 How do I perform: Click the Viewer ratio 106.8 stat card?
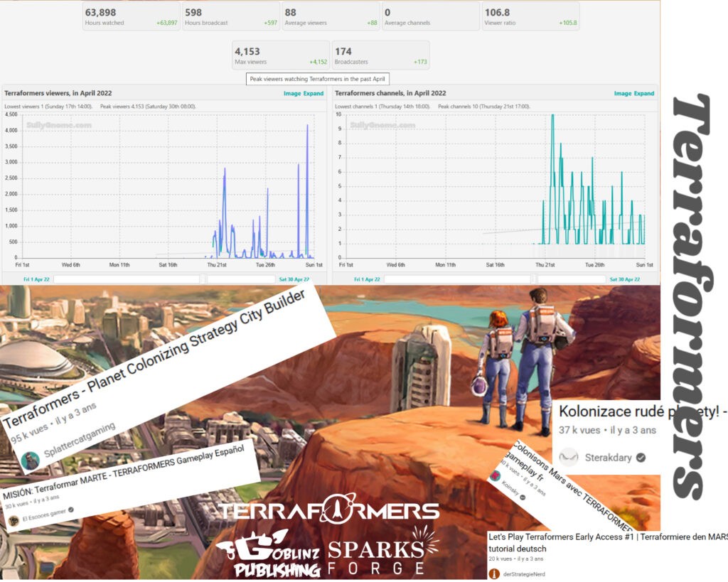click(530, 16)
